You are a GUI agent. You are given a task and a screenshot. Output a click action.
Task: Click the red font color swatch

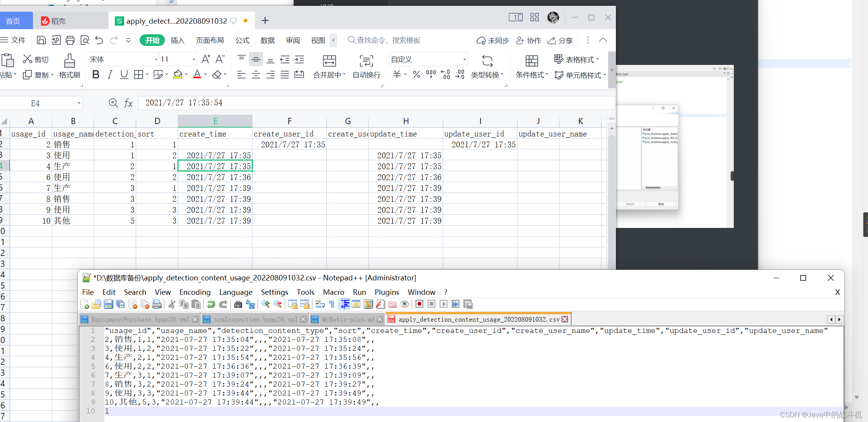click(x=197, y=75)
